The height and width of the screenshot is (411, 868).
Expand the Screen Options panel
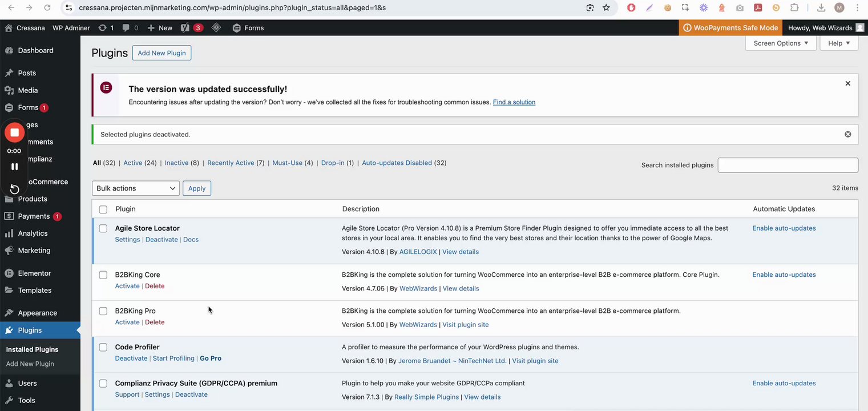point(780,43)
